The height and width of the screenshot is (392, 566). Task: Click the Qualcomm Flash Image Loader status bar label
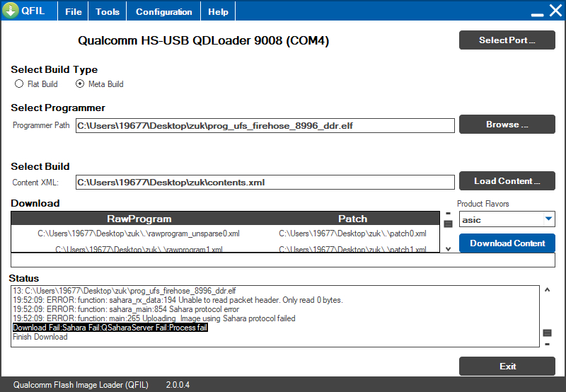pyautogui.click(x=81, y=385)
